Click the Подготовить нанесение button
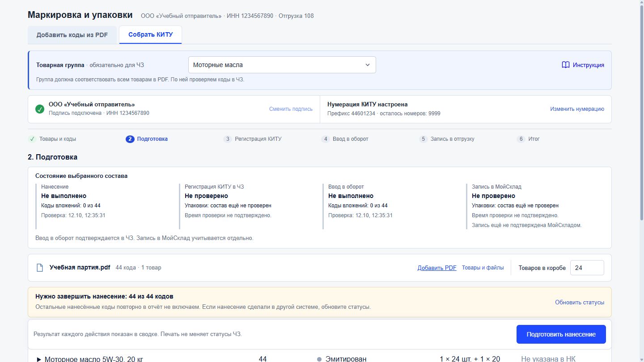The image size is (644, 362). pyautogui.click(x=561, y=334)
